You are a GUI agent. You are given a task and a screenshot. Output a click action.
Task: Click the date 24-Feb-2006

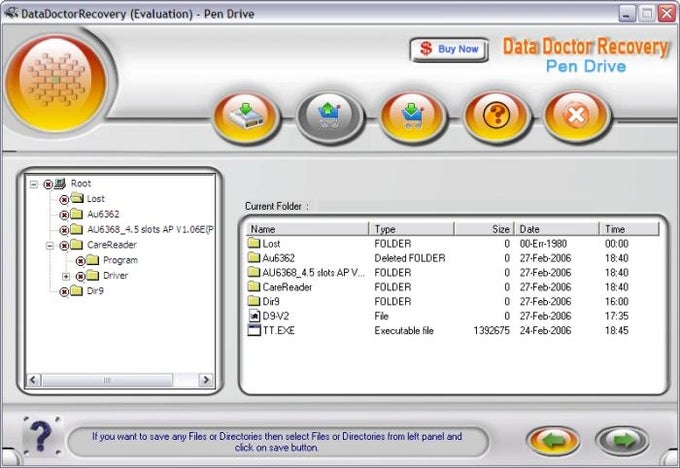[x=545, y=331]
